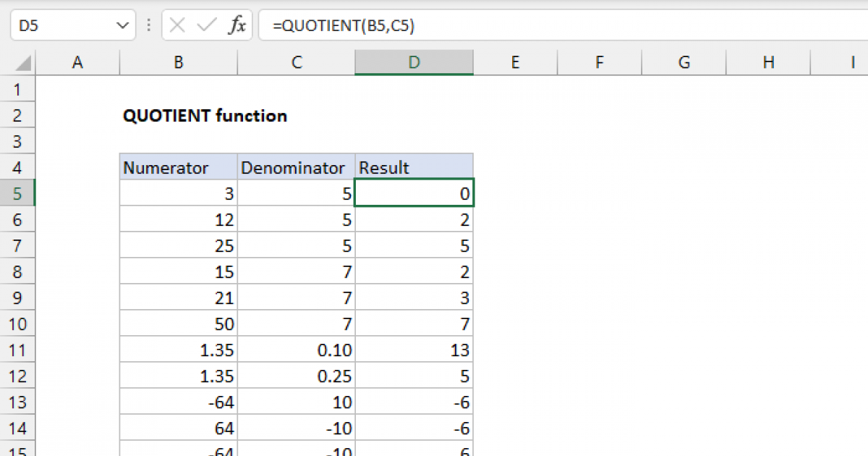Screen dimensions: 868x456
Task: Click the Enter checkmark icon in formula bar
Action: (x=207, y=26)
